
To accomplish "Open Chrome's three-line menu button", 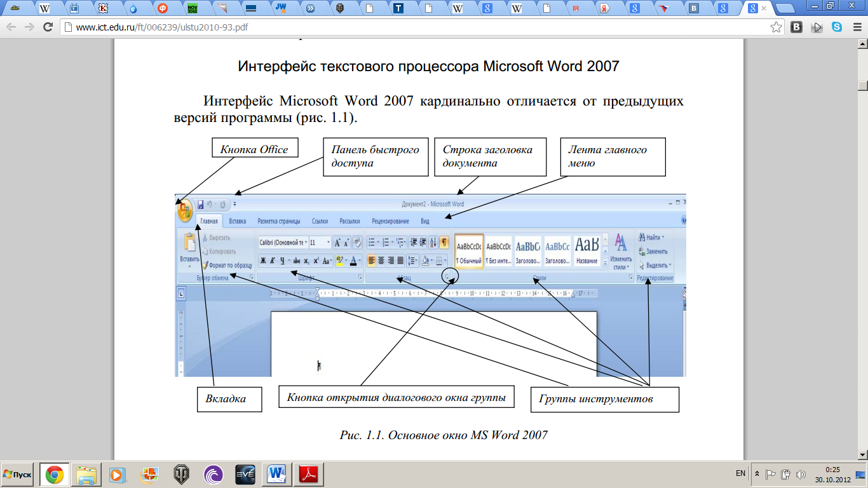I will [x=857, y=27].
